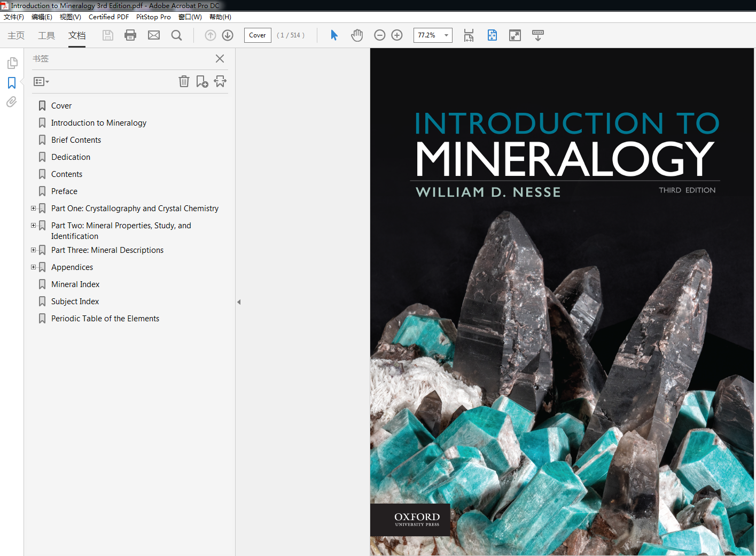Click the Fit one full page icon
Image resolution: width=756 pixels, height=556 pixels.
click(x=492, y=35)
